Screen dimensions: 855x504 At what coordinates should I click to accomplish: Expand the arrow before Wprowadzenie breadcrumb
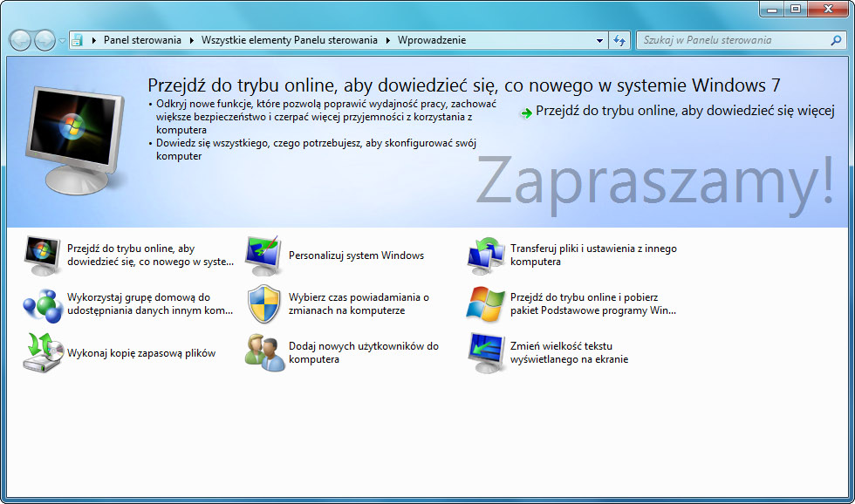387,40
